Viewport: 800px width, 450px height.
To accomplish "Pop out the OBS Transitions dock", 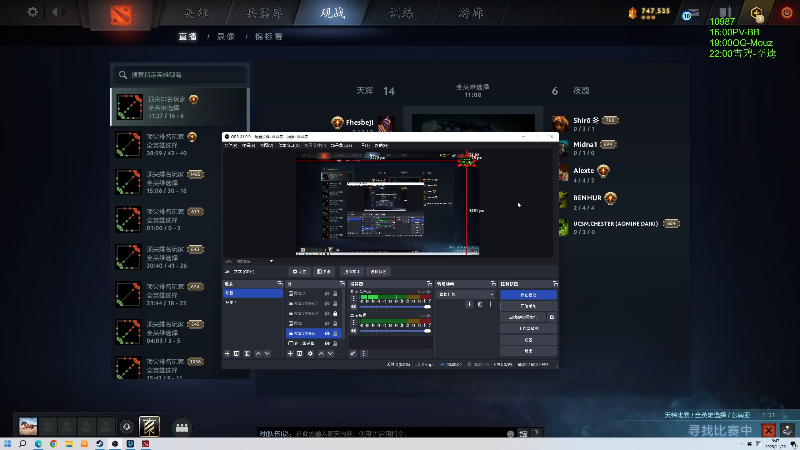I will point(493,284).
